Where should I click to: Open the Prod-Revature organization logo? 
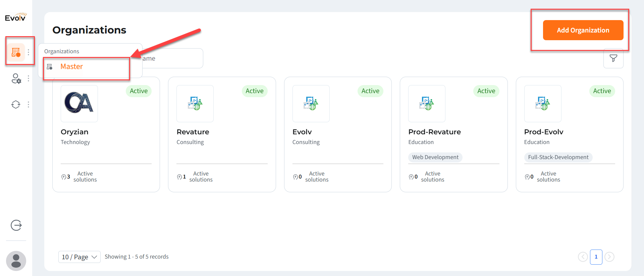click(x=427, y=103)
